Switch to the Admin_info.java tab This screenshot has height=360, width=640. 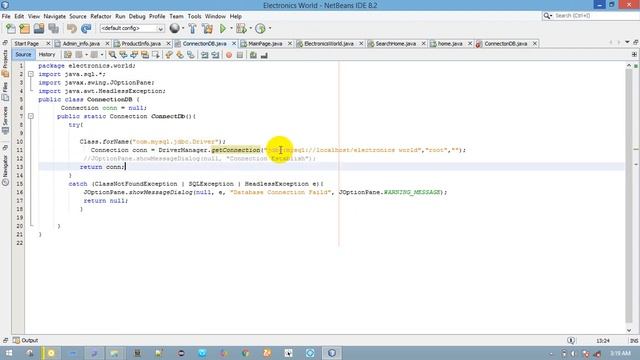point(81,43)
